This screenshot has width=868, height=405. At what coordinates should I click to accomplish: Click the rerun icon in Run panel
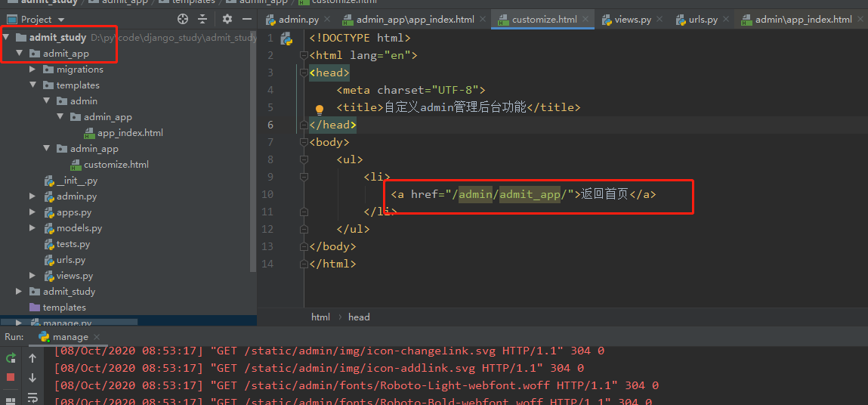11,358
